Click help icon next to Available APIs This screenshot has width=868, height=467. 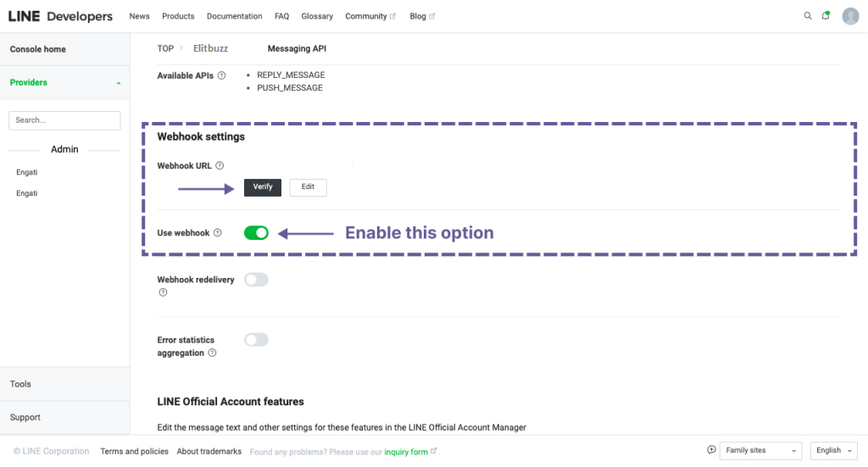221,75
